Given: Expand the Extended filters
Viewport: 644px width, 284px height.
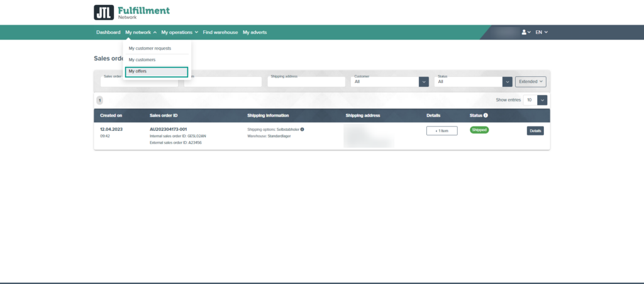Looking at the screenshot, I should (x=531, y=81).
